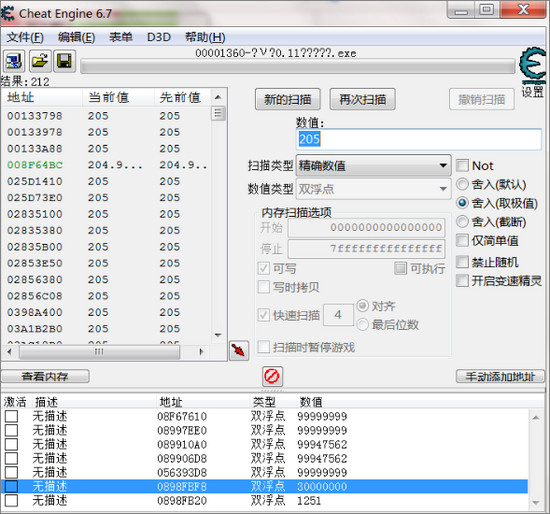Open the D3D menu
This screenshot has height=514, width=550.
point(159,37)
